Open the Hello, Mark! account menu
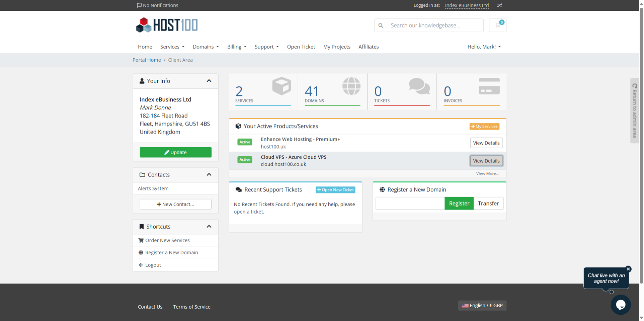The width and height of the screenshot is (644, 321). [484, 47]
